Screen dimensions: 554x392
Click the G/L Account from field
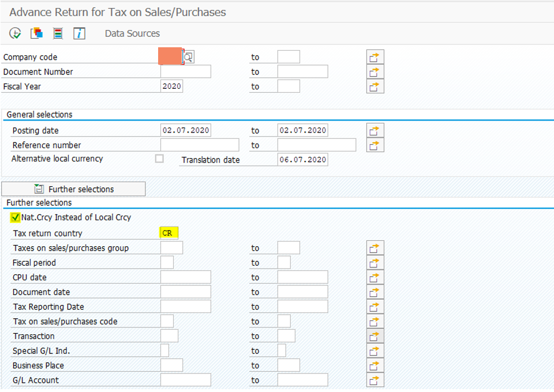click(x=186, y=380)
